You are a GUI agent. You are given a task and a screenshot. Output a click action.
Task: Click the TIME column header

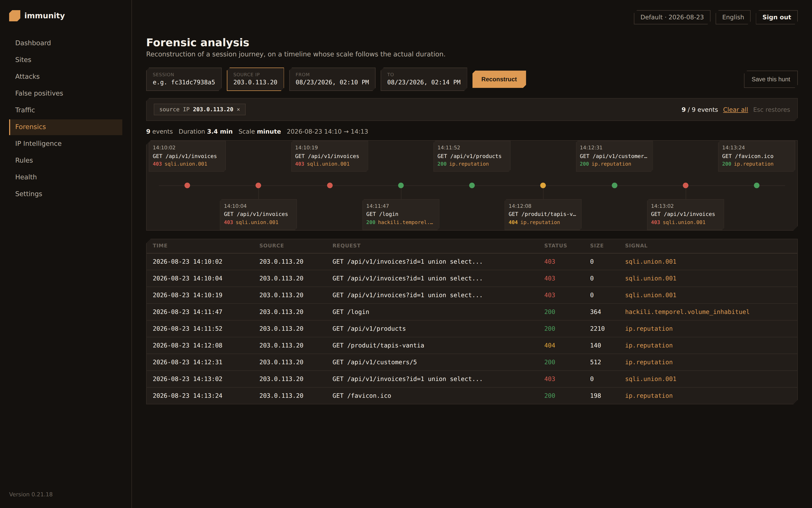tap(160, 246)
